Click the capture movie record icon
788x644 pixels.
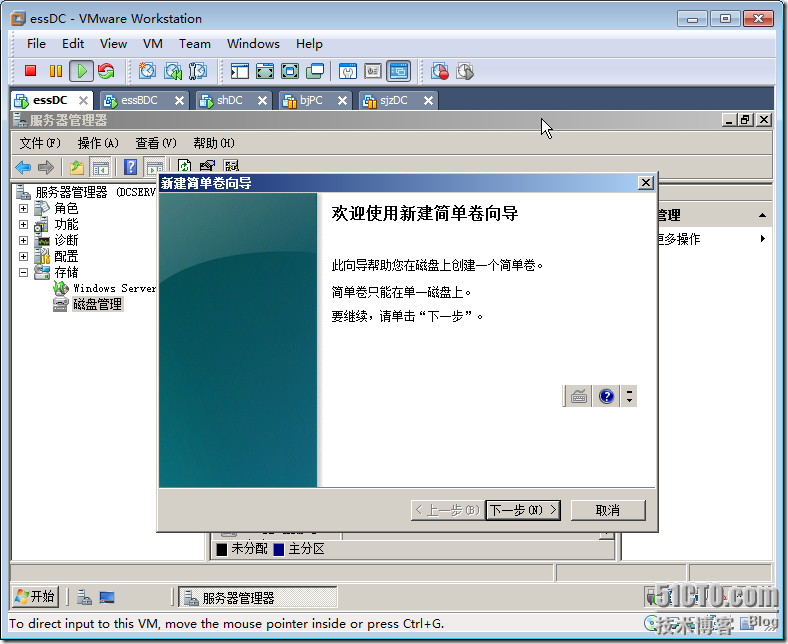point(440,71)
